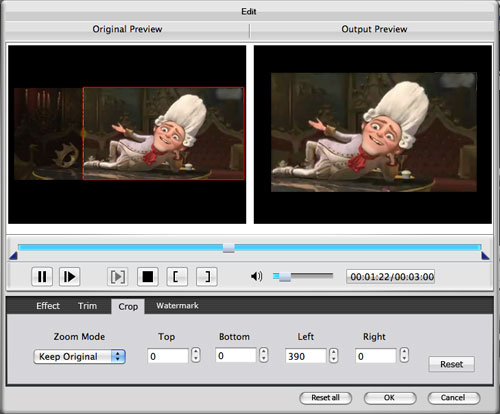The width and height of the screenshot is (500, 414).
Task: Click the red crop rectangle in Original Preview
Action: pos(163,133)
